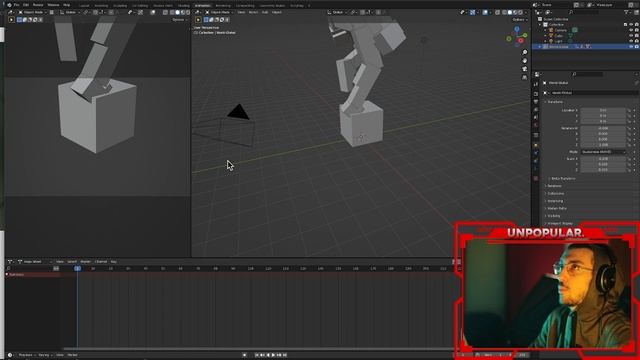Open main viewport View menu

[241, 12]
